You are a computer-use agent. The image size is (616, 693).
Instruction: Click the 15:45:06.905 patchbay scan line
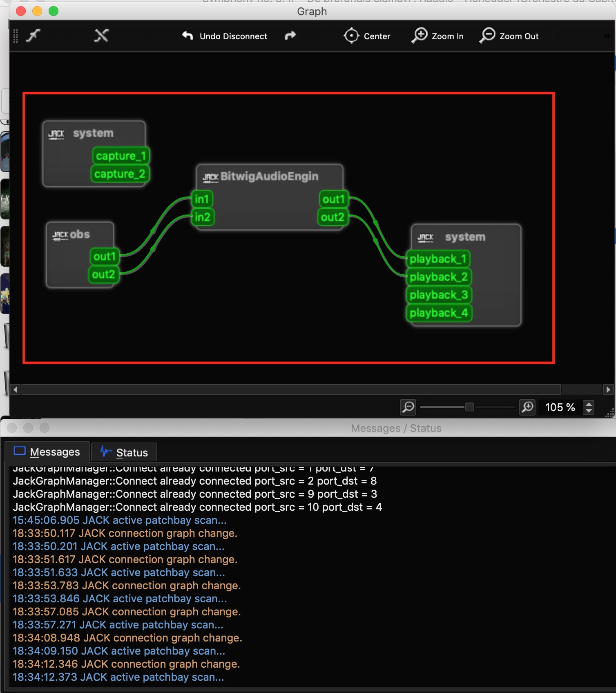point(119,520)
